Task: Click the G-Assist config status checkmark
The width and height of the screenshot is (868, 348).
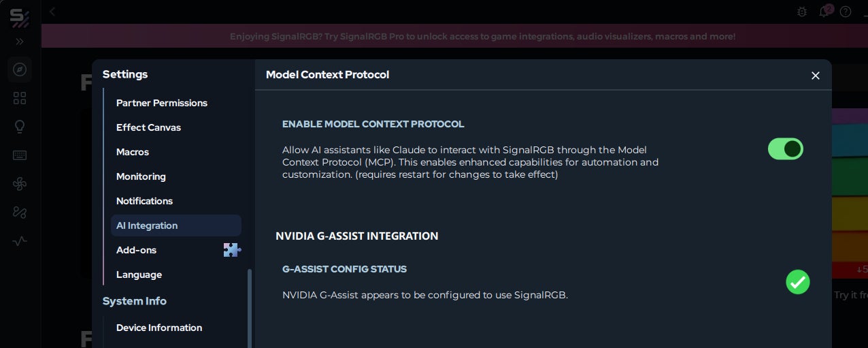Action: pyautogui.click(x=798, y=282)
